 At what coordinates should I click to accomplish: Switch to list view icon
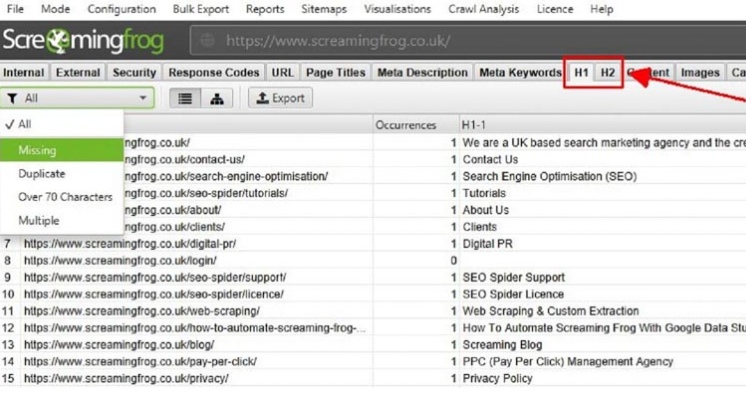(185, 99)
